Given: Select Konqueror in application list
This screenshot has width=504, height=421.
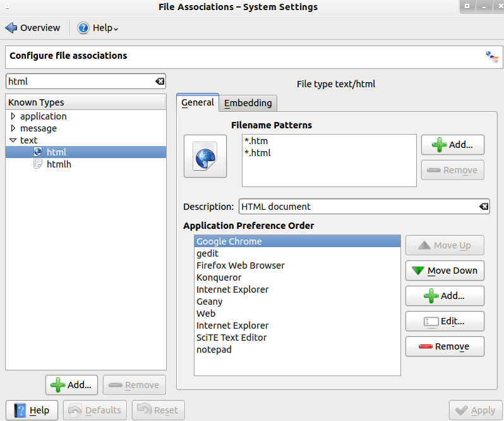Looking at the screenshot, I should coord(297,278).
